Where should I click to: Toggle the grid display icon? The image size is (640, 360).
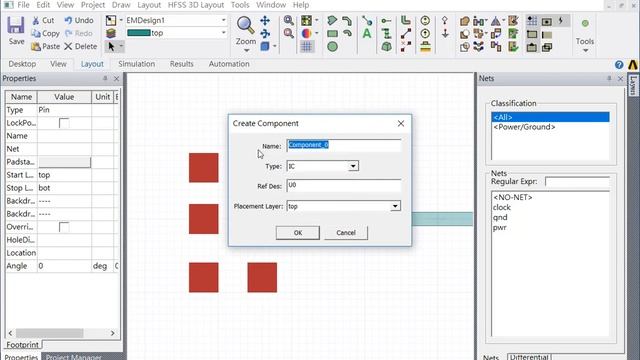(x=307, y=47)
